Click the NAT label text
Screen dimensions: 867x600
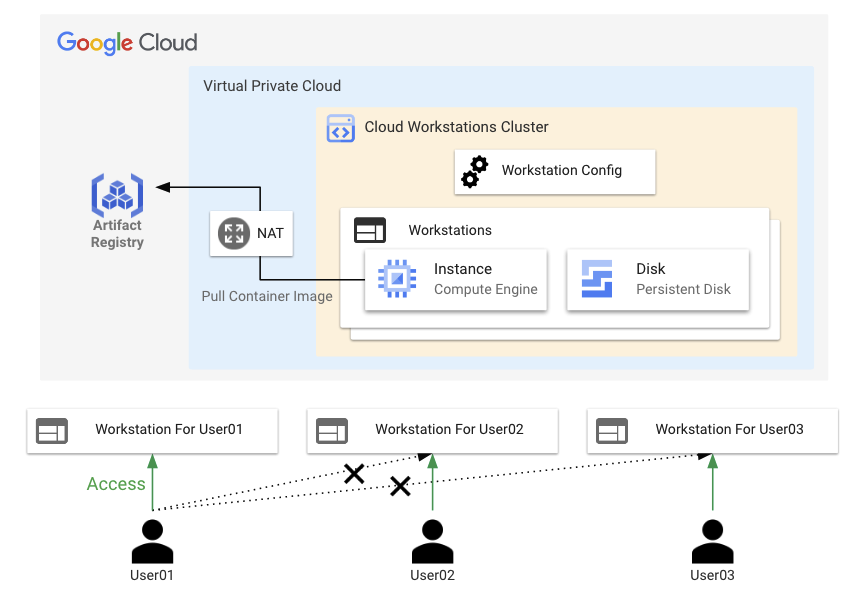tap(270, 233)
